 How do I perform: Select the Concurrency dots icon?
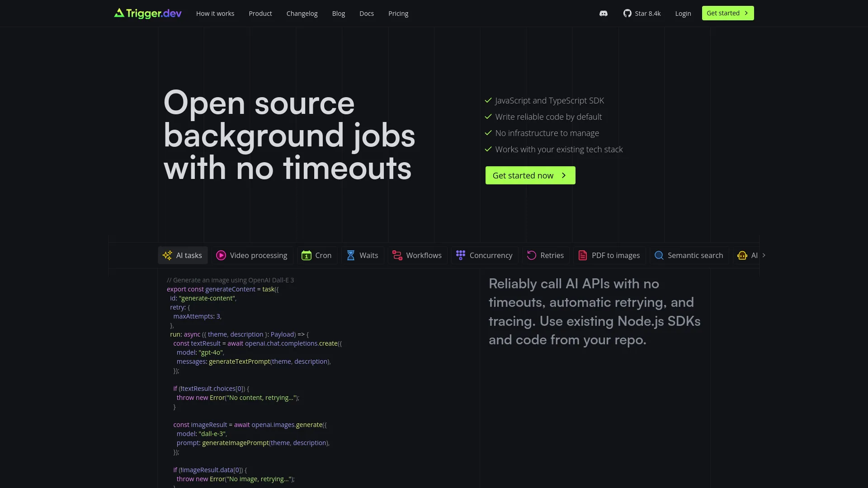pyautogui.click(x=460, y=255)
